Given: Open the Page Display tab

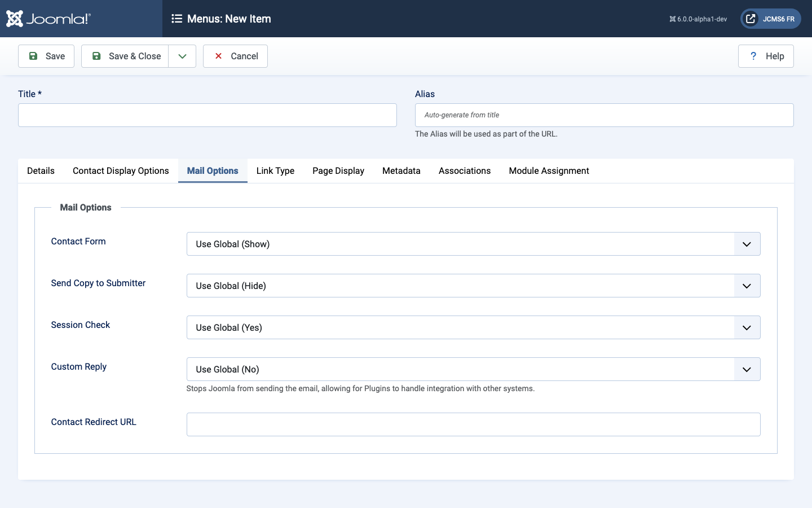Looking at the screenshot, I should (338, 170).
